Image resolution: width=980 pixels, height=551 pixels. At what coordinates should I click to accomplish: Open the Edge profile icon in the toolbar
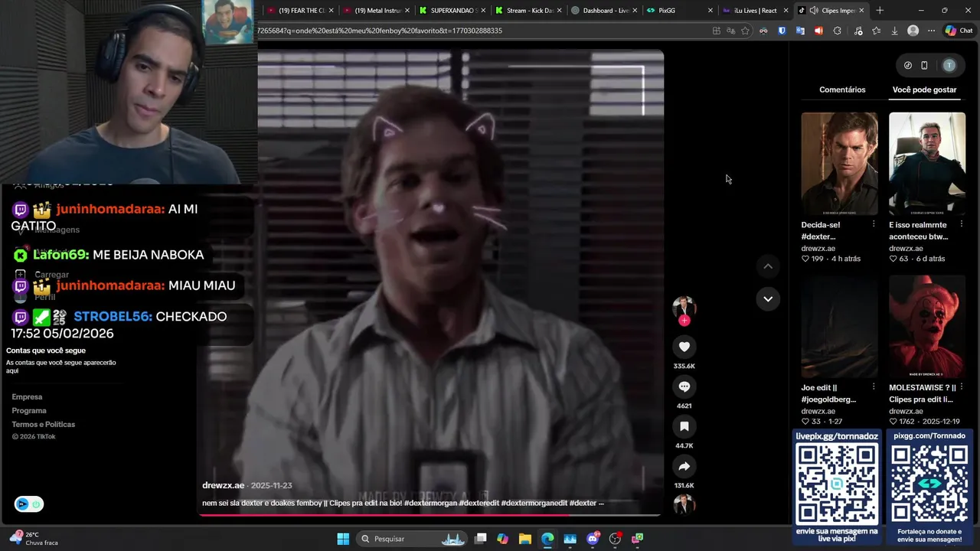[913, 31]
